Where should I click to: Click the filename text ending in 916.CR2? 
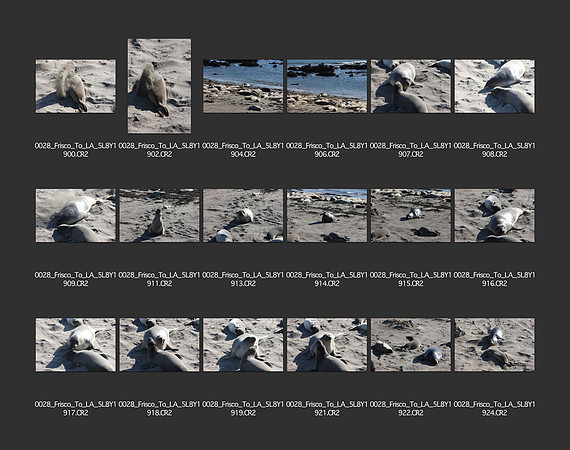494,279
